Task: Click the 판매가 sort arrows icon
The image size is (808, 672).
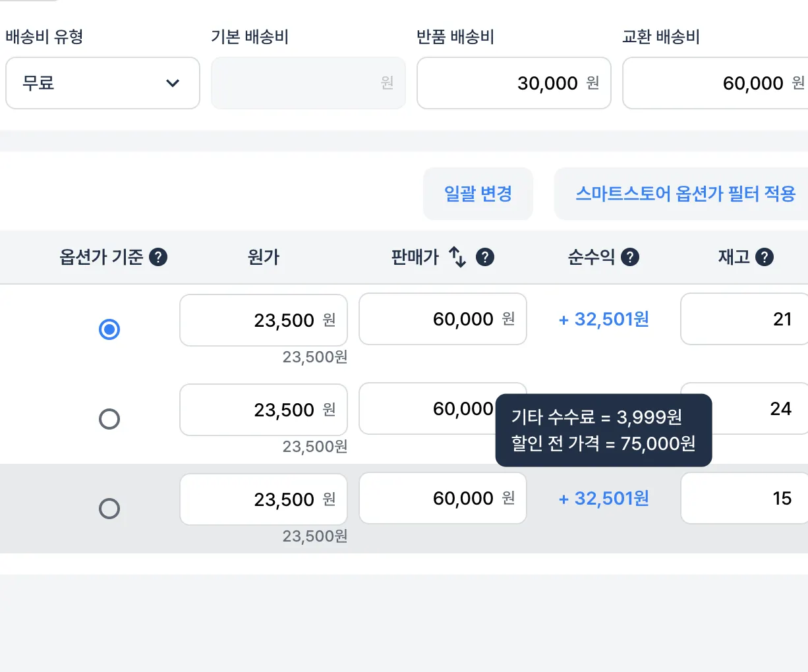Action: pyautogui.click(x=457, y=257)
